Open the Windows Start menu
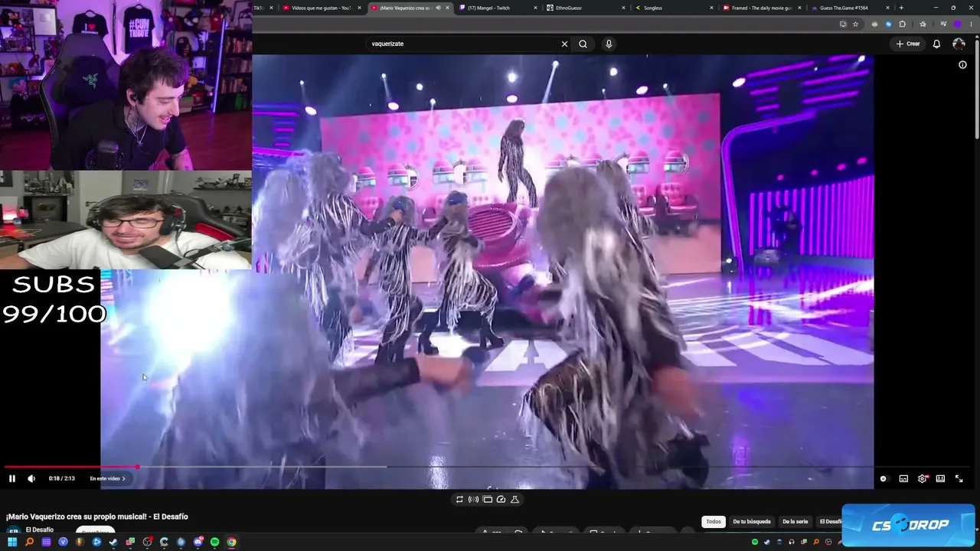 12,542
